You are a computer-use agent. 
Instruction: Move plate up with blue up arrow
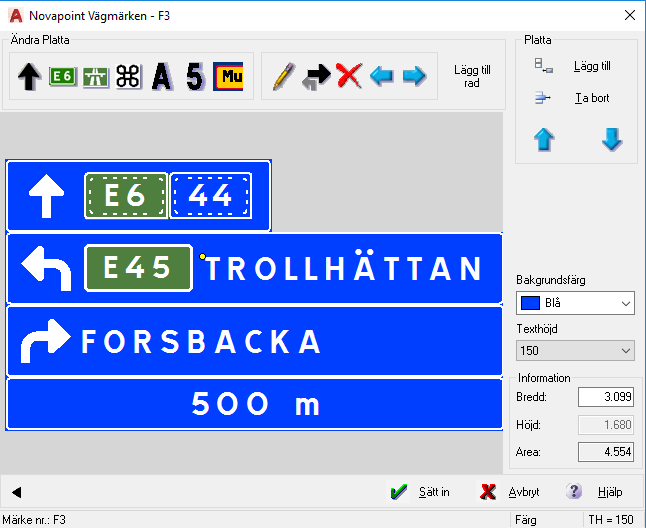tap(544, 140)
